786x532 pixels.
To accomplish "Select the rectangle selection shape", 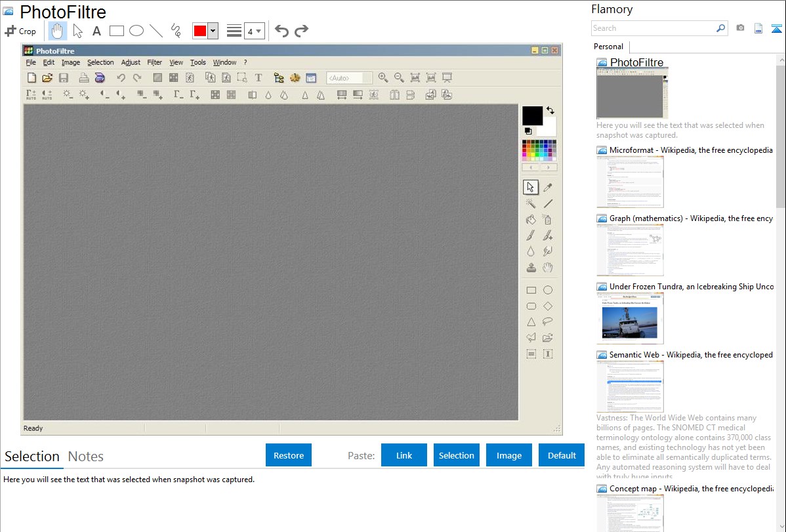I will tap(531, 290).
